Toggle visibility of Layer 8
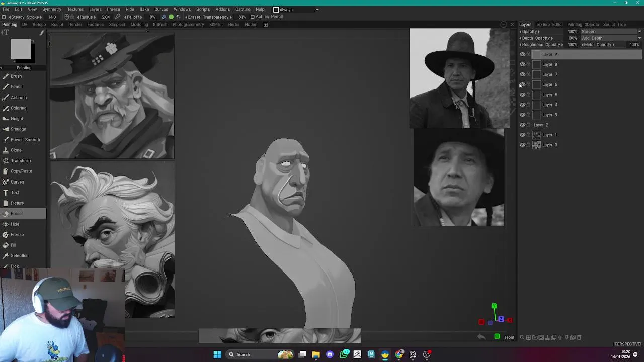The image size is (644, 362). click(x=522, y=64)
